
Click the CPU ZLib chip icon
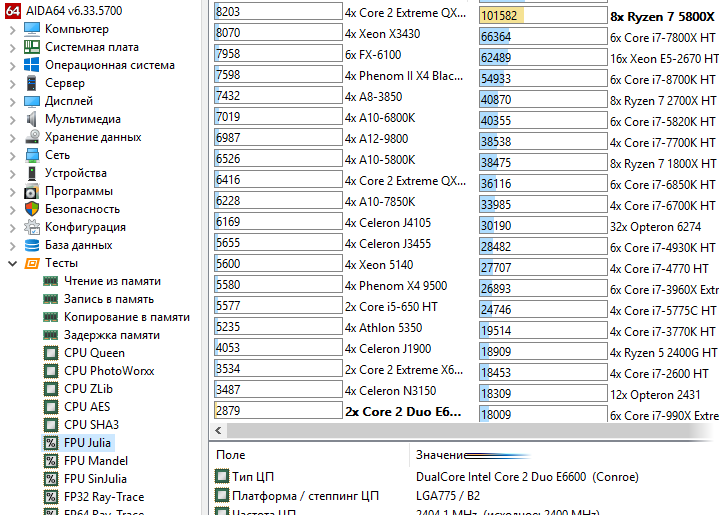pyautogui.click(x=51, y=389)
